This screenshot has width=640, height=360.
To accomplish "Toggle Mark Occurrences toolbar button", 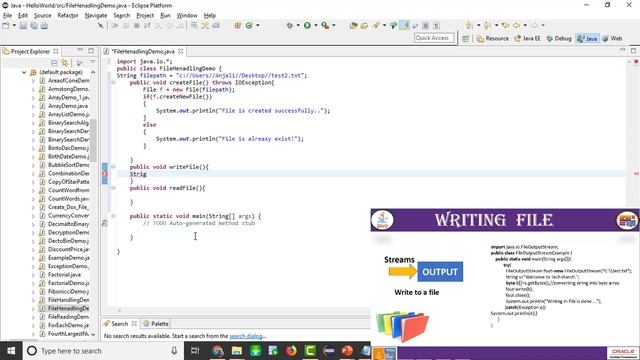I will point(404,25).
